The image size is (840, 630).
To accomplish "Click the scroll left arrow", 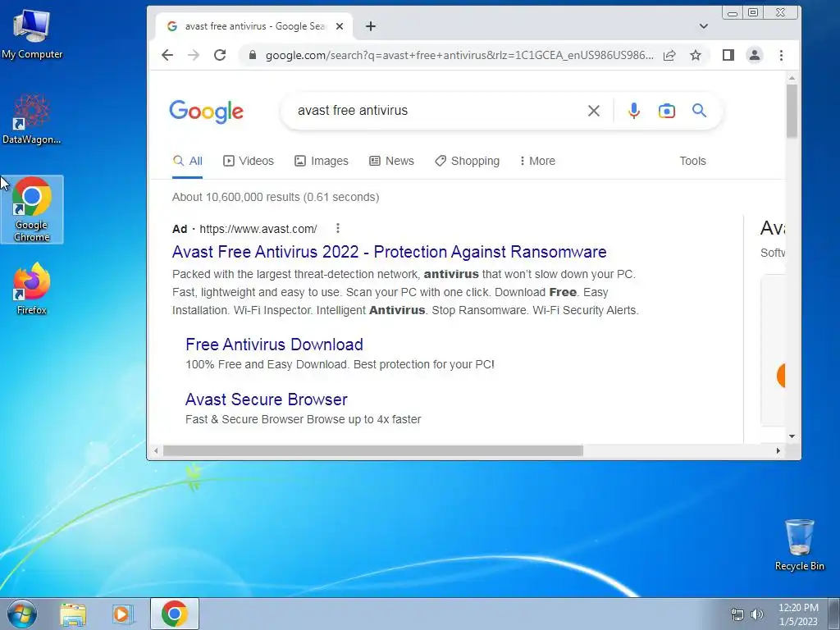I will coord(155,451).
